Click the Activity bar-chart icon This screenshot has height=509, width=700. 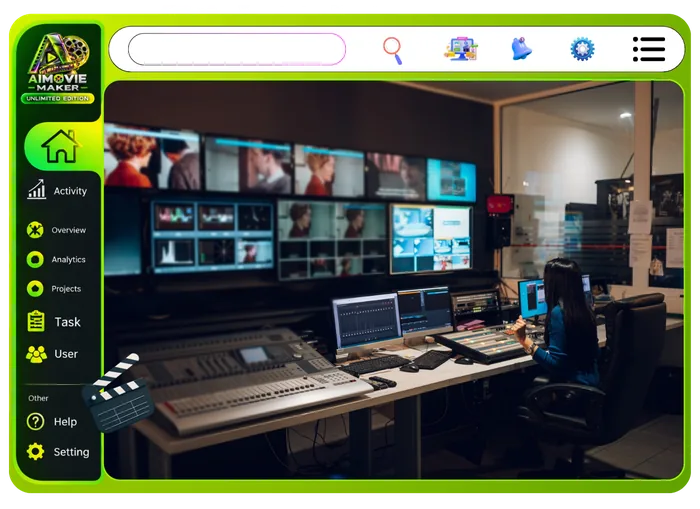(x=37, y=189)
